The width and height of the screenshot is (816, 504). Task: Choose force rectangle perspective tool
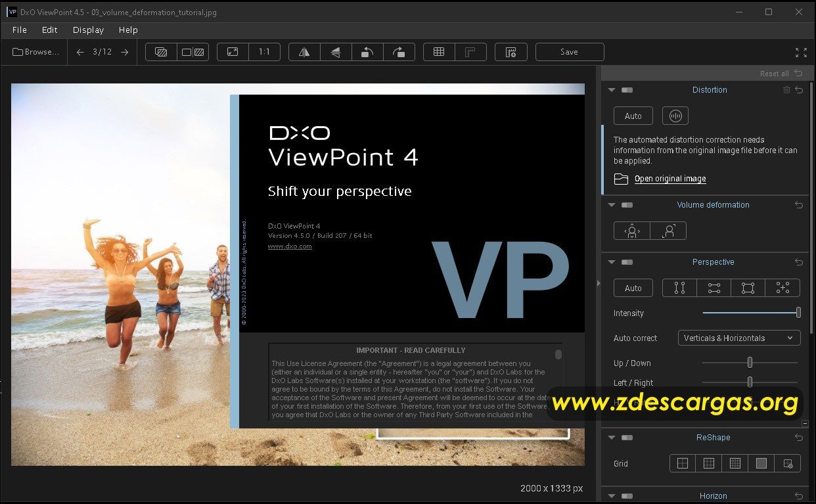748,288
